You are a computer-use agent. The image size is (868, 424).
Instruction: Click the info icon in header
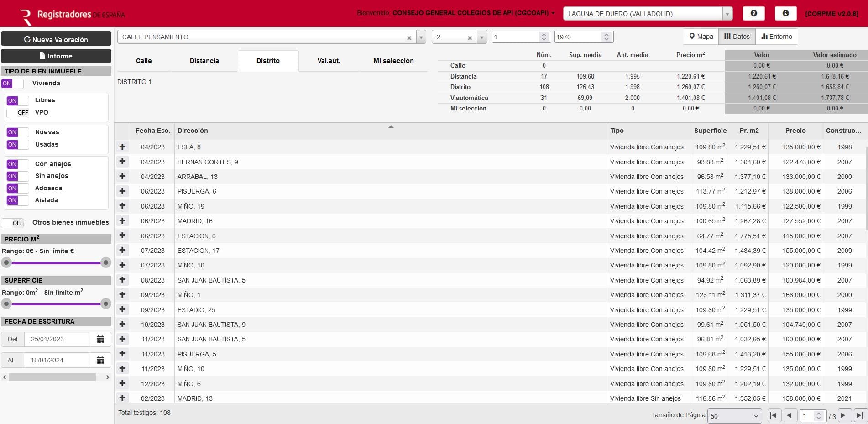pos(785,14)
